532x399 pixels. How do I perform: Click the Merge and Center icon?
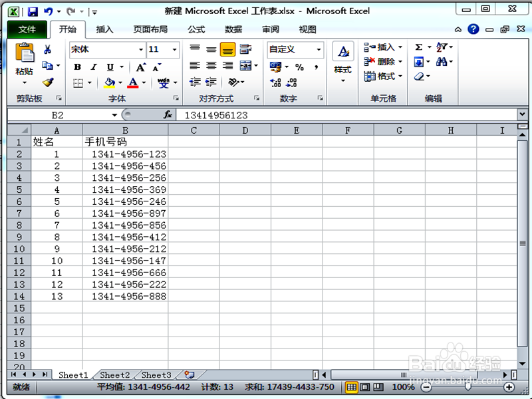tap(245, 65)
